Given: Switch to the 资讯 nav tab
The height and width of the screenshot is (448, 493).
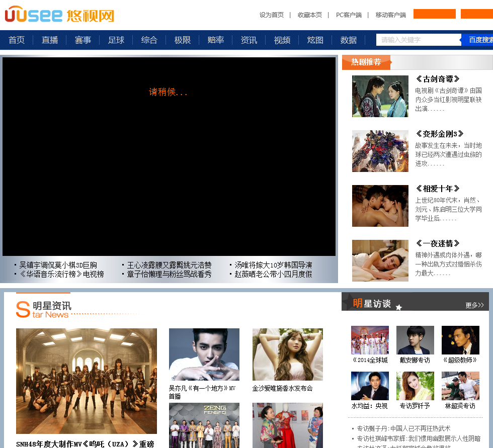Looking at the screenshot, I should (x=249, y=40).
